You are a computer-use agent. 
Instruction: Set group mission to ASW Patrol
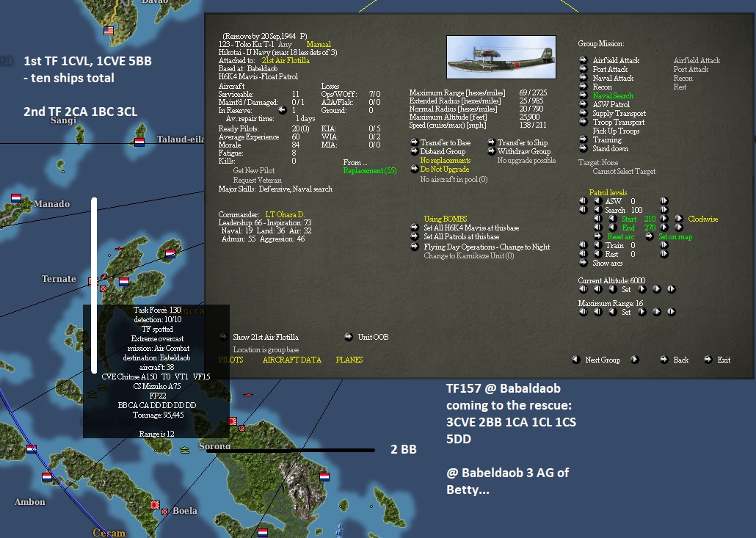click(x=584, y=104)
